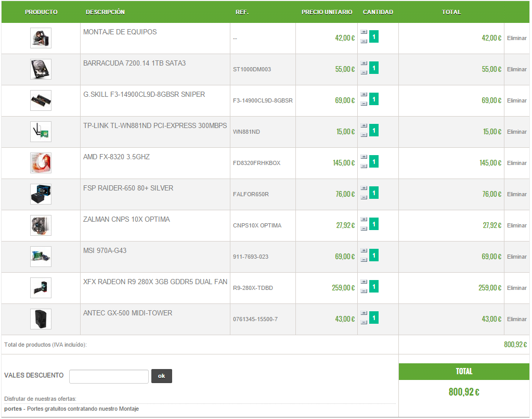Open the ZALMAN CNPS 10X OPTIMA description
The image size is (532, 419).
click(126, 219)
